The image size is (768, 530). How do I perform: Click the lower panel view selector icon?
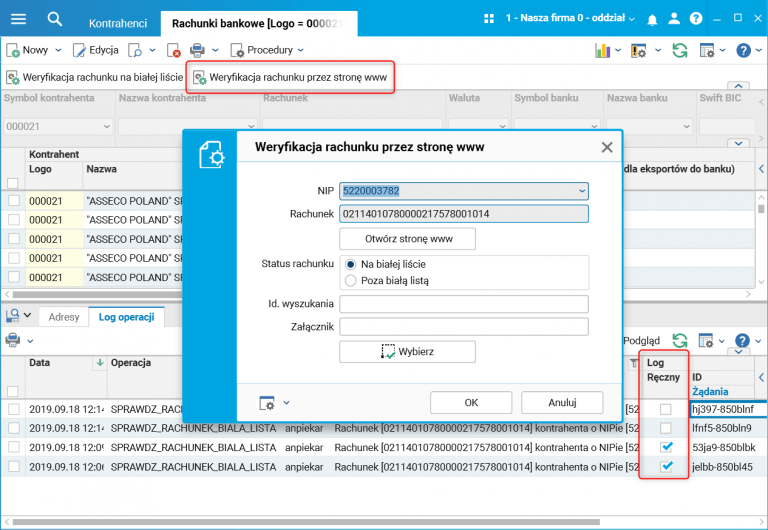pos(13,315)
